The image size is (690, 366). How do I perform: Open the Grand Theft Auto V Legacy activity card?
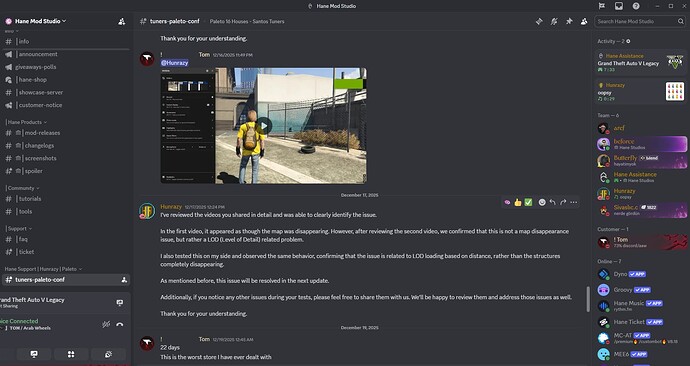pyautogui.click(x=640, y=62)
